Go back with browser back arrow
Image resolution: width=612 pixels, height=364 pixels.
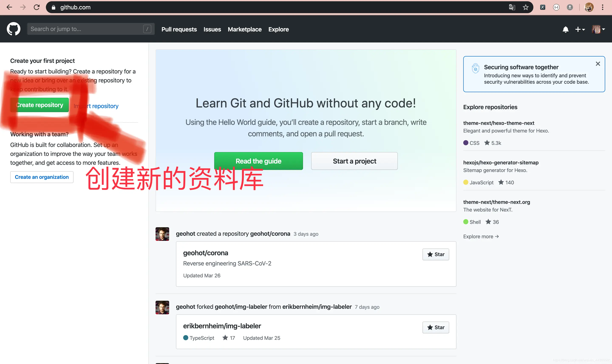[9, 7]
